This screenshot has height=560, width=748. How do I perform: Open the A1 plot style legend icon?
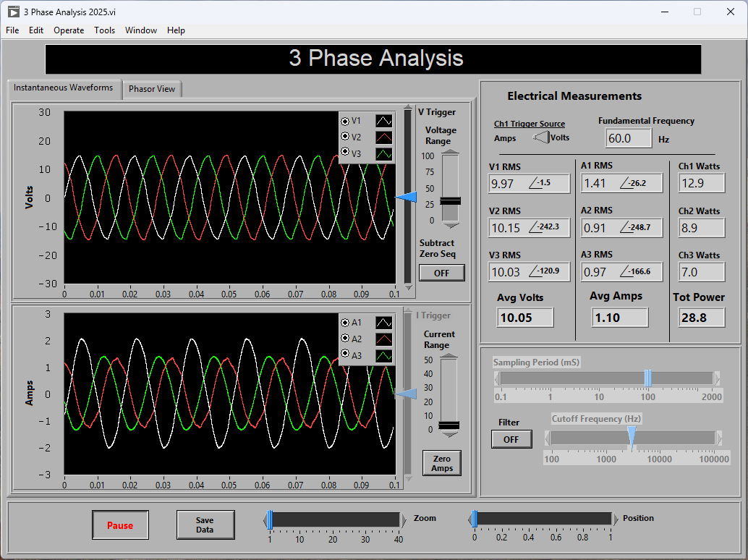[x=383, y=323]
